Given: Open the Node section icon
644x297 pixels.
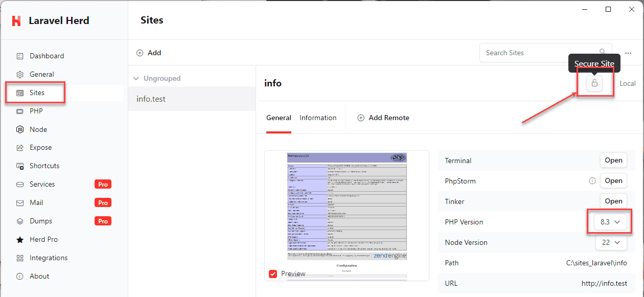Looking at the screenshot, I should (x=20, y=129).
